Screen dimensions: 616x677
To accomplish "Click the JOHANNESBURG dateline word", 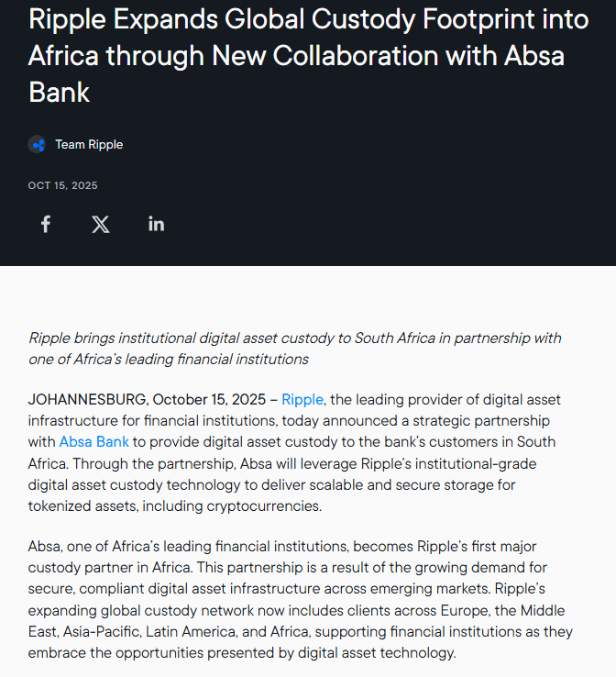I will coord(88,399).
